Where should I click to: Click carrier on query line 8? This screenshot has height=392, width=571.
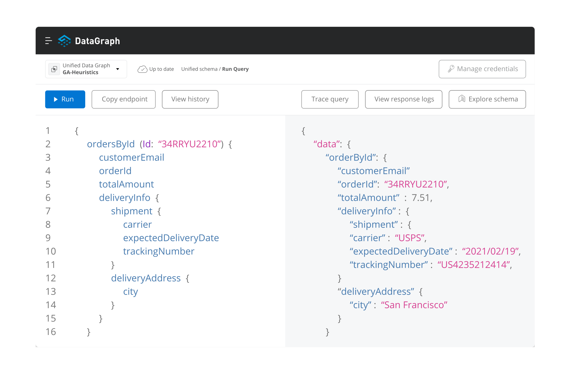tap(137, 225)
